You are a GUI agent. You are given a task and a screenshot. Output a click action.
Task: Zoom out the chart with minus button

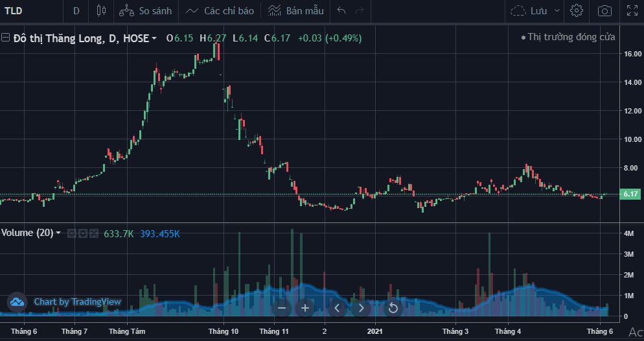point(281,307)
